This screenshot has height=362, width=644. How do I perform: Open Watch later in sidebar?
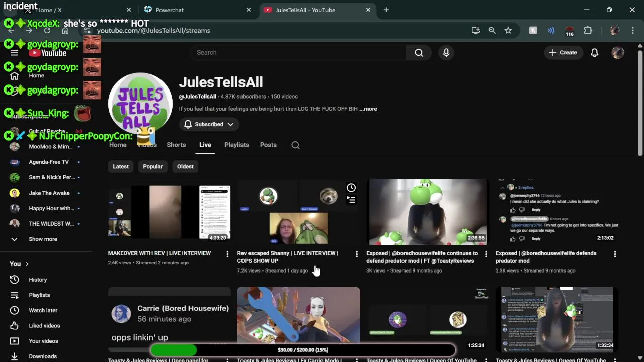coord(43,310)
